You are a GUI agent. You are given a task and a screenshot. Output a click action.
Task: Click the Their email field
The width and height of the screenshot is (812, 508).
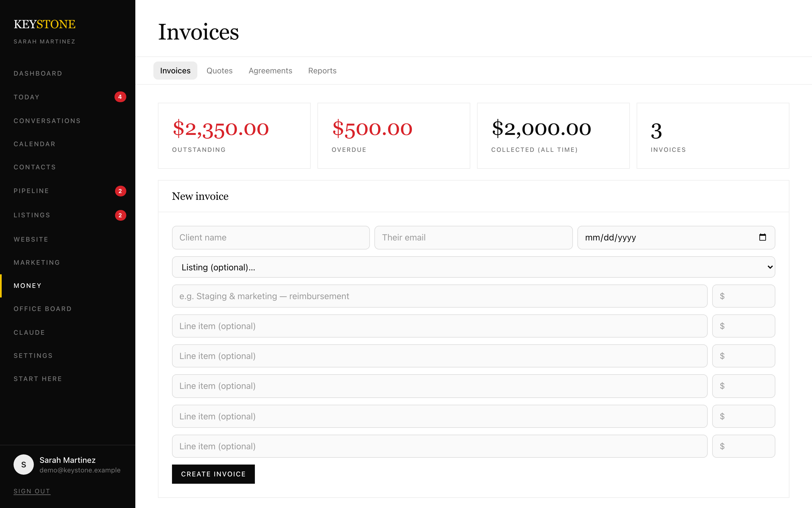473,238
